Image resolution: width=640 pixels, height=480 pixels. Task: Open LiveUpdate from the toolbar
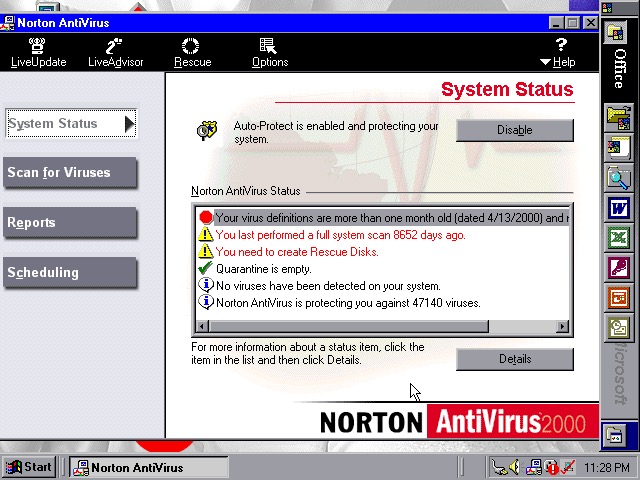38,53
